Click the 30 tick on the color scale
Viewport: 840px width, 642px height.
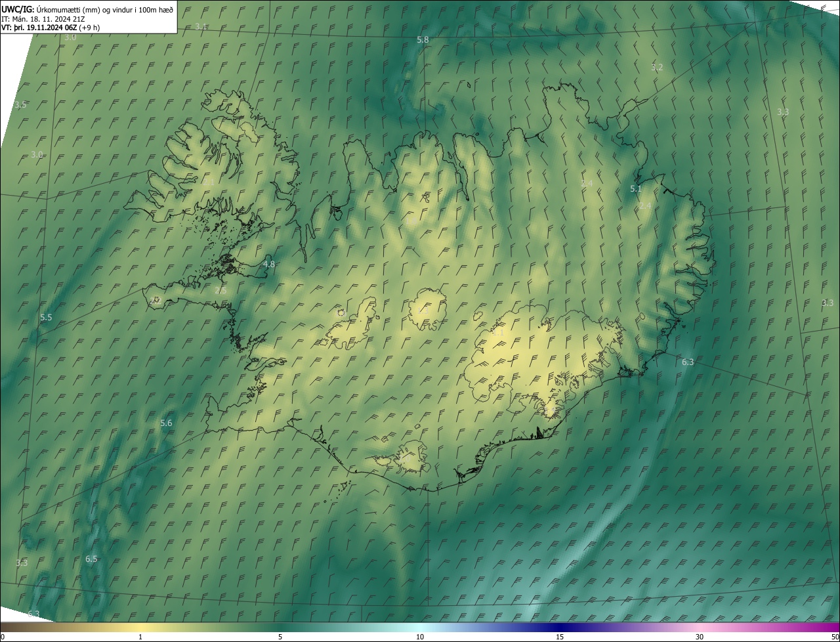(700, 637)
